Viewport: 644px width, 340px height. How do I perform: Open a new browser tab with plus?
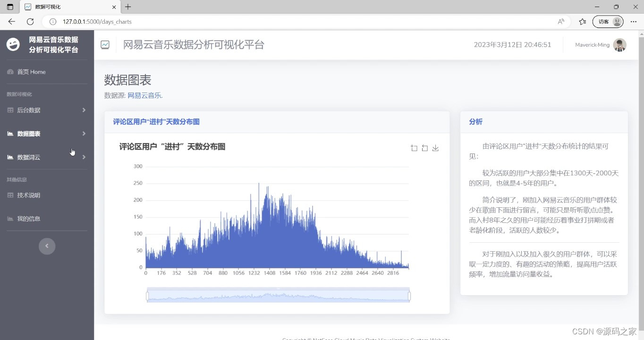point(128,7)
